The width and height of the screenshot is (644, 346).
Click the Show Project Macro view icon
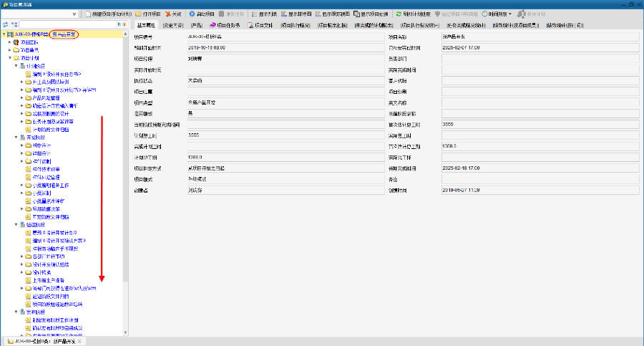(354, 14)
